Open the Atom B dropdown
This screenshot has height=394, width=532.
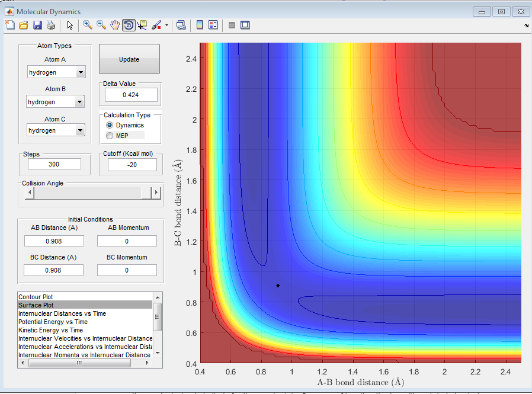coord(79,102)
